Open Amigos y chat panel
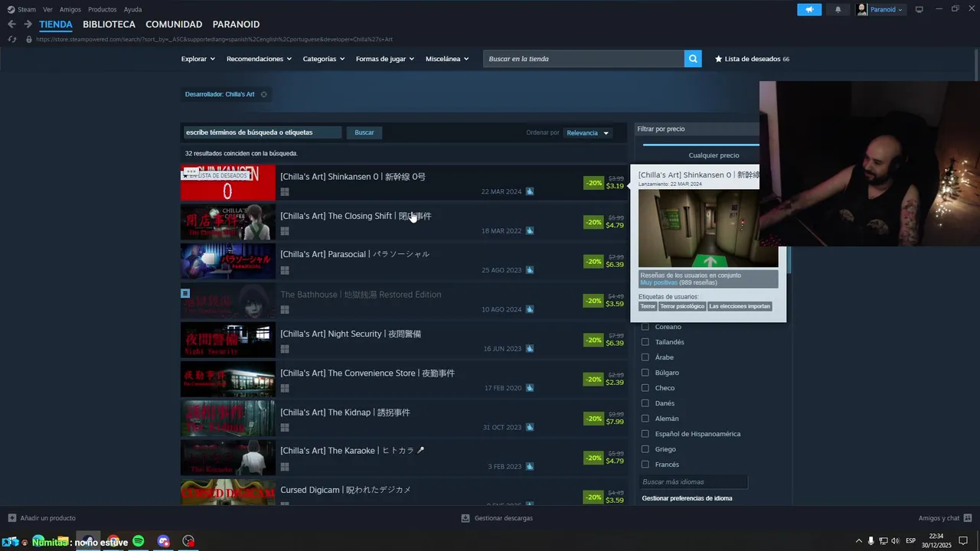 point(945,518)
